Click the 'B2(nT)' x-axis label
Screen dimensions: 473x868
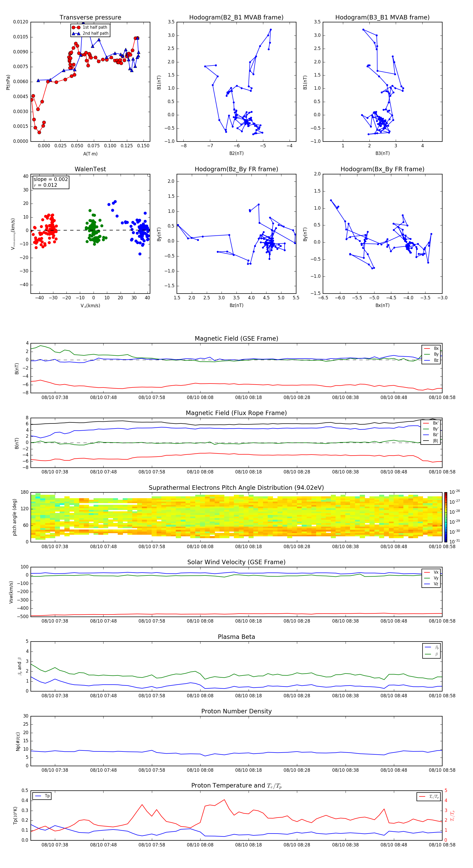(x=236, y=153)
